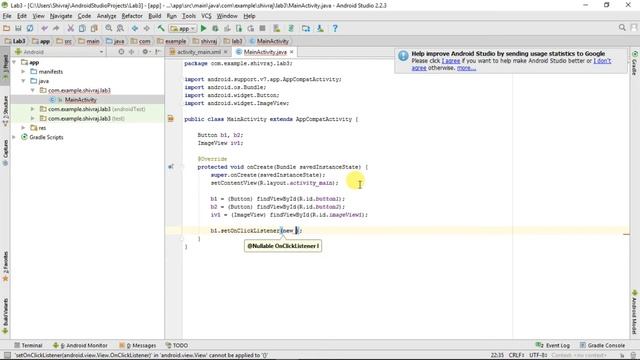The width and height of the screenshot is (640, 360).
Task: Click Scroll from Source target icon
Action: point(121,52)
